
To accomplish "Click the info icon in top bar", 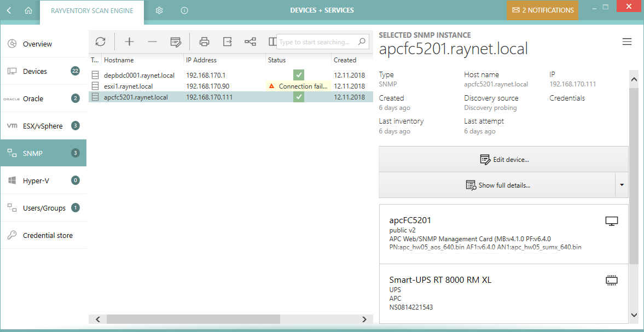I will (184, 10).
